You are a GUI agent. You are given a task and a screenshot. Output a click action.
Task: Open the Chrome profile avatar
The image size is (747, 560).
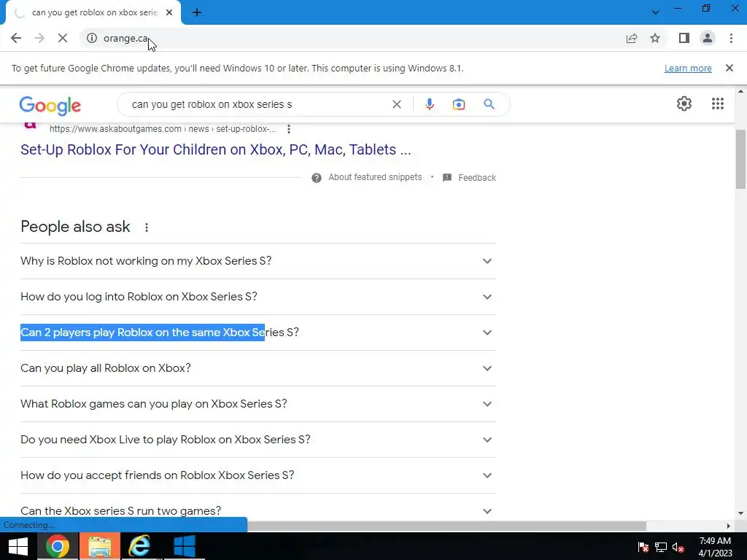click(x=708, y=38)
